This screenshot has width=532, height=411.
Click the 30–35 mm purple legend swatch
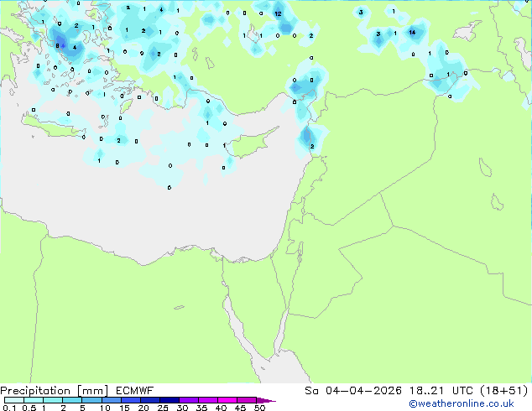pos(188,400)
